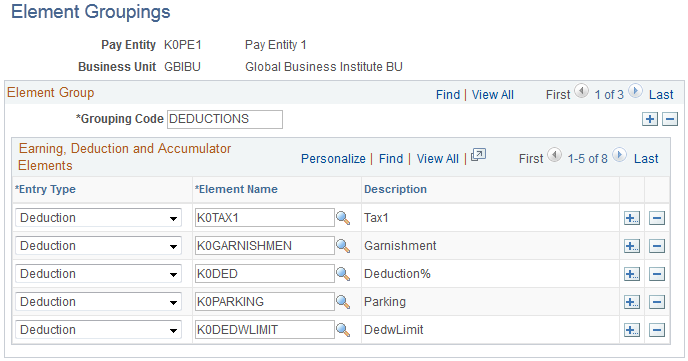
Task: Open Entry Type dropdown for K0DED
Action: (x=98, y=274)
